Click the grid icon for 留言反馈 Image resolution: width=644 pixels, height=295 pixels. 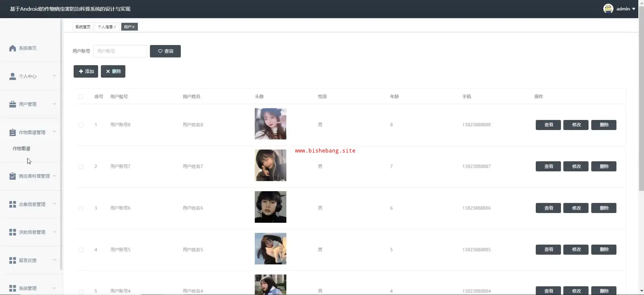12,260
